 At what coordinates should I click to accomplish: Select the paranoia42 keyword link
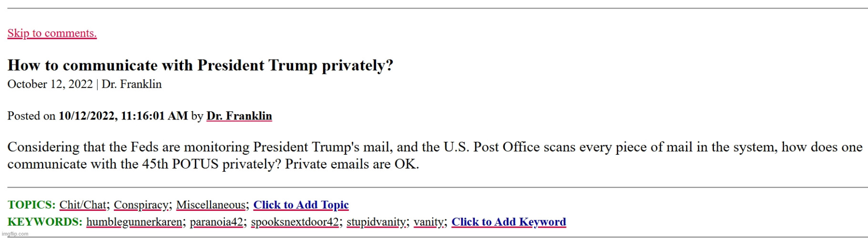coord(216,222)
